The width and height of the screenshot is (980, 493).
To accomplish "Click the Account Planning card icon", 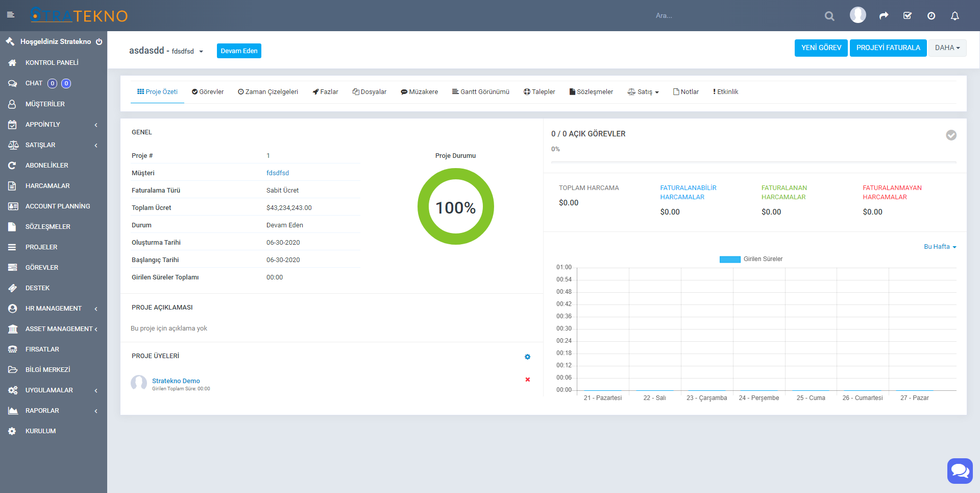I will (13, 206).
